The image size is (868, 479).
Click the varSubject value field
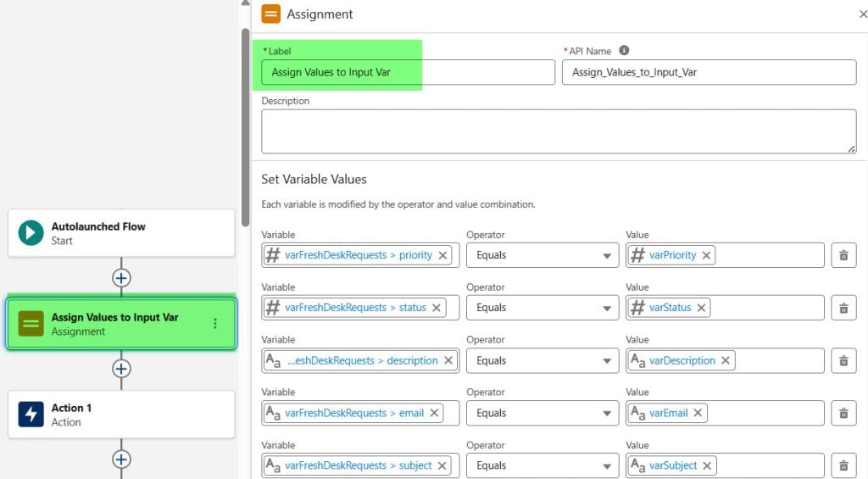(725, 465)
